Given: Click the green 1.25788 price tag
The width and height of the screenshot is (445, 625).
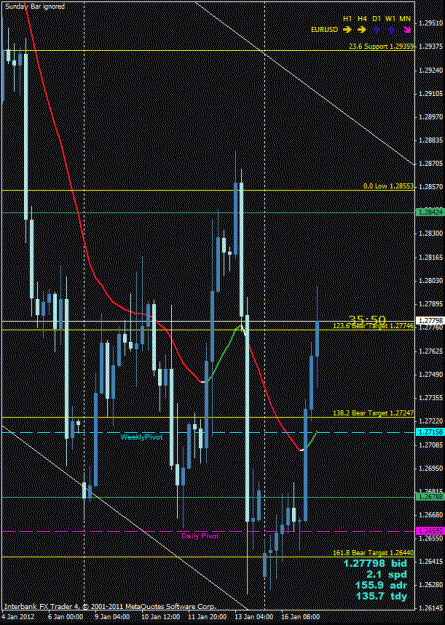Looking at the screenshot, I should click(430, 497).
